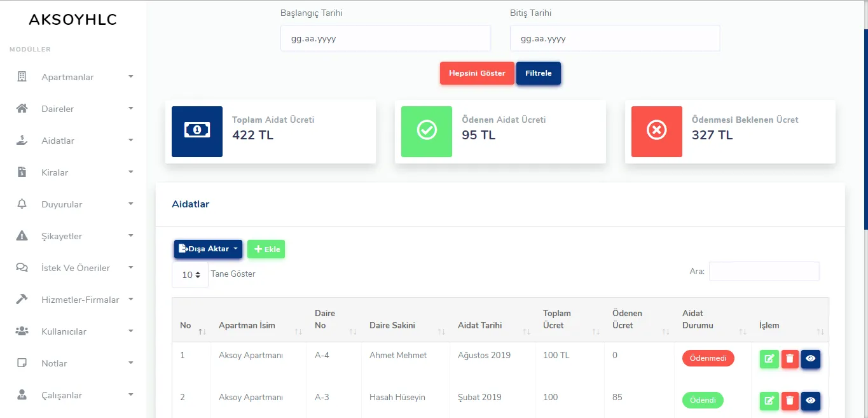Open the Dışa Aktar export dropdown
Viewport: 868px width, 418px height.
(x=208, y=249)
